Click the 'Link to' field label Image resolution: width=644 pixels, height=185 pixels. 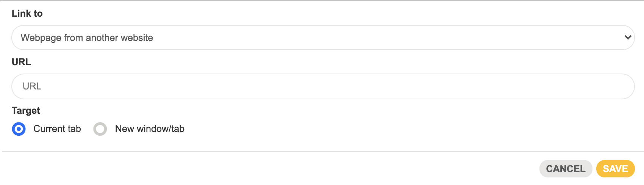[x=27, y=14]
